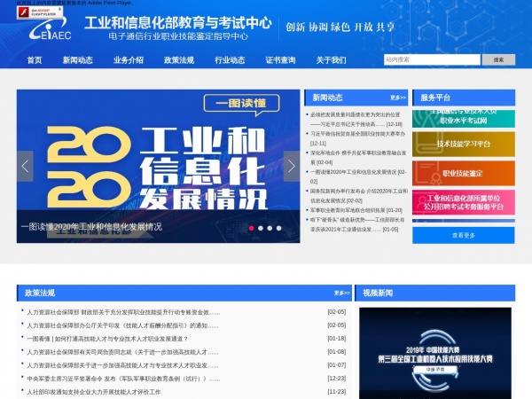
Task: Open policy 财政部关于充分发挥职业技能提升行动专账资金效
Action: [x=123, y=312]
